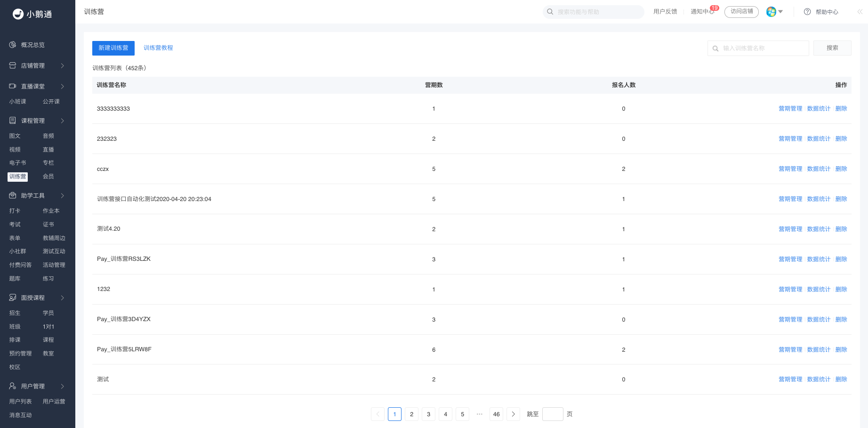Click 数据统计 for 232323
The width and height of the screenshot is (868, 428).
pyautogui.click(x=819, y=139)
